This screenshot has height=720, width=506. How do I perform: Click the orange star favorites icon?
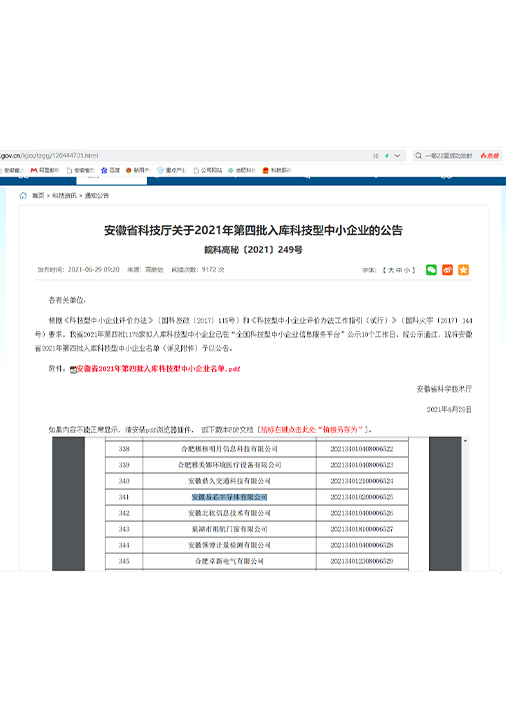pyautogui.click(x=463, y=270)
